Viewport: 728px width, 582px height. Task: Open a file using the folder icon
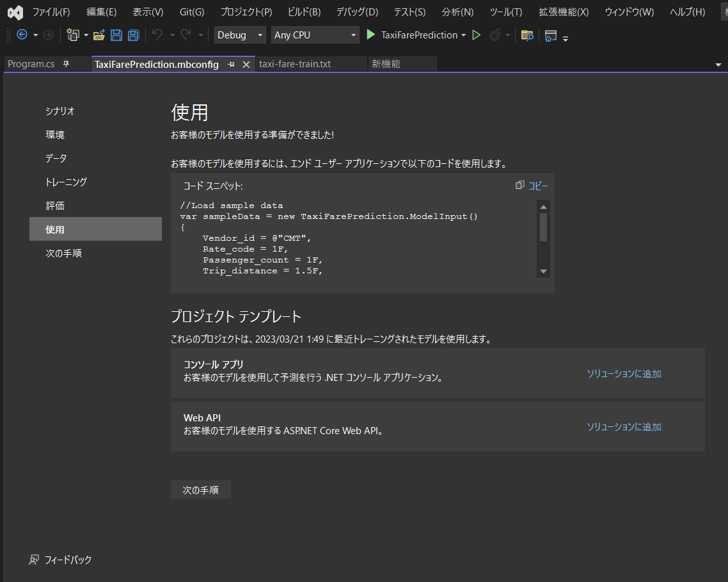[x=99, y=35]
